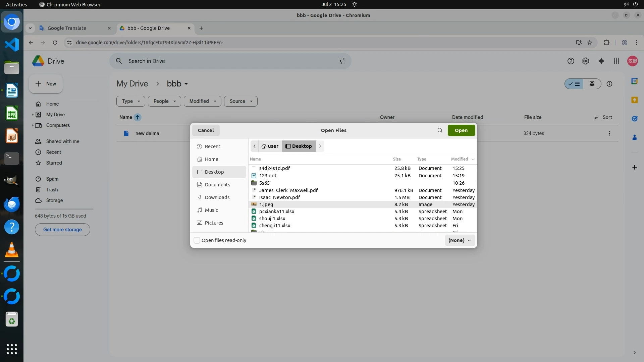Expand the Type filter dropdown

point(130,101)
